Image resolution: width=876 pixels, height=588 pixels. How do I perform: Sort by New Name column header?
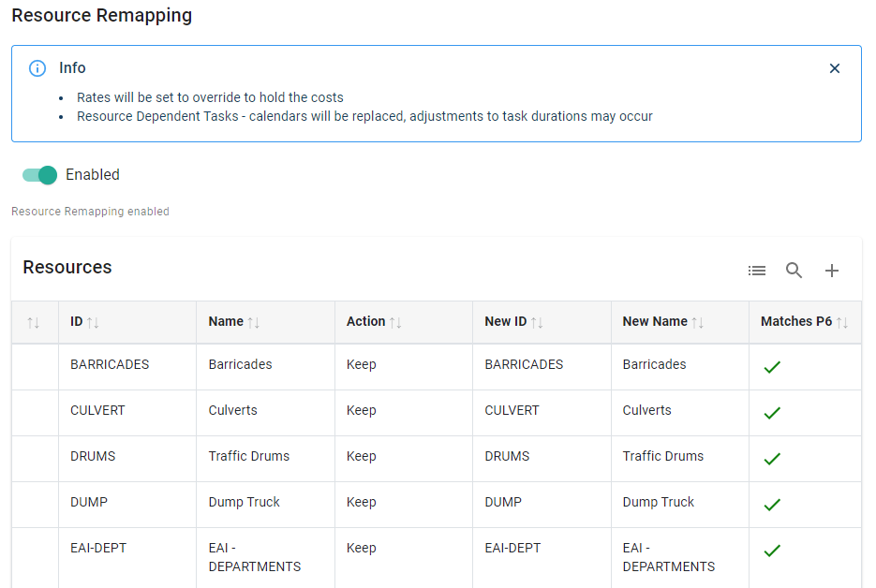[x=698, y=322]
